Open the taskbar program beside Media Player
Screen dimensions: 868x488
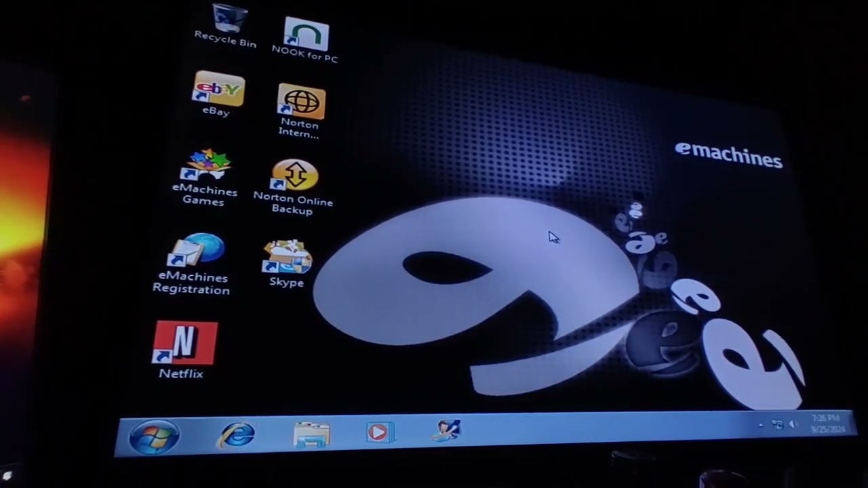pyautogui.click(x=446, y=430)
